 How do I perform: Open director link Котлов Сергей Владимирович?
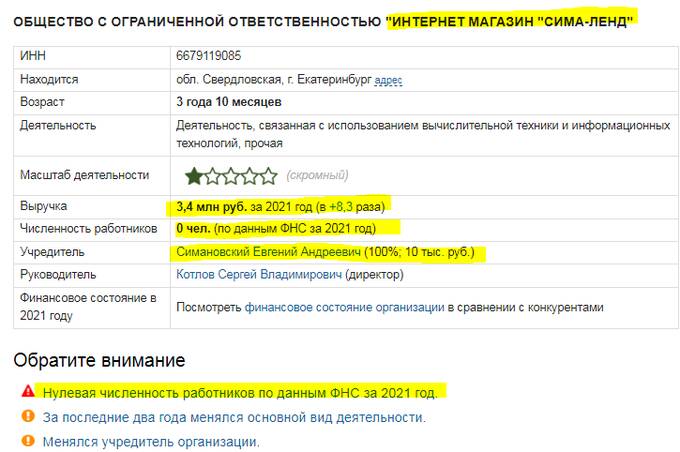tap(259, 275)
